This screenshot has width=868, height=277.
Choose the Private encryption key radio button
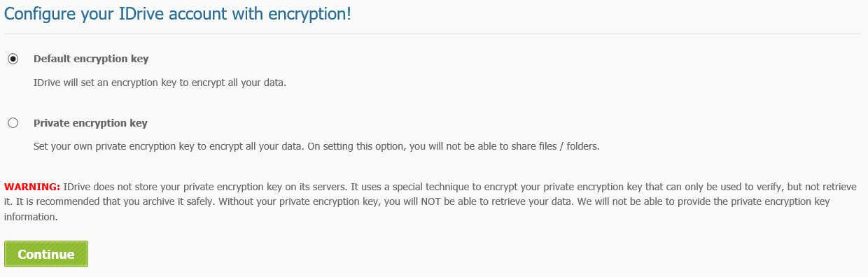pyautogui.click(x=13, y=123)
